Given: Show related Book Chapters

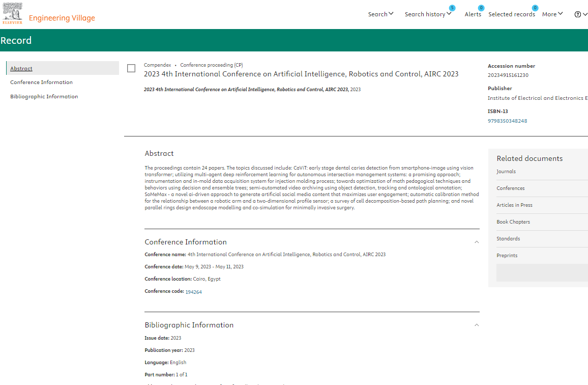Looking at the screenshot, I should coord(513,222).
